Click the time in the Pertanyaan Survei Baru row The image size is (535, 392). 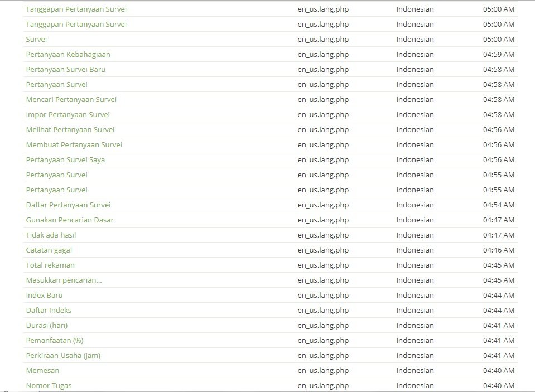[x=499, y=69]
